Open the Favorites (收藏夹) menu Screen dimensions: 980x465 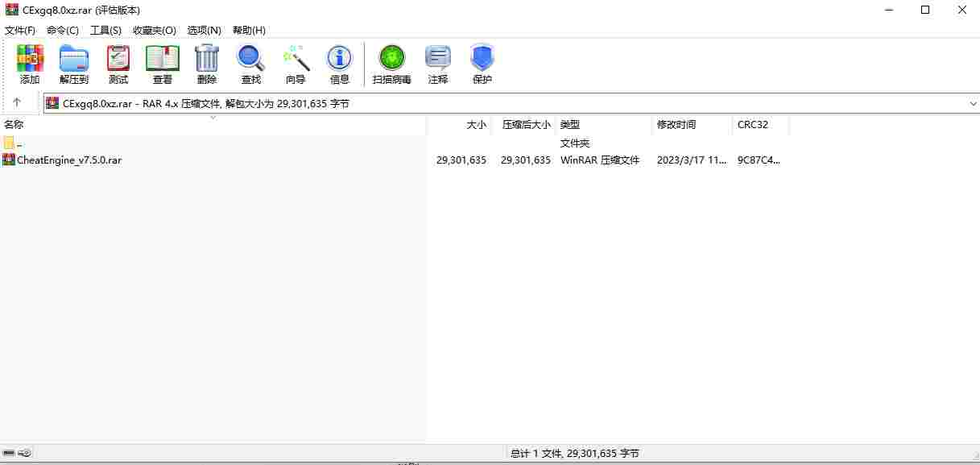pyautogui.click(x=155, y=30)
